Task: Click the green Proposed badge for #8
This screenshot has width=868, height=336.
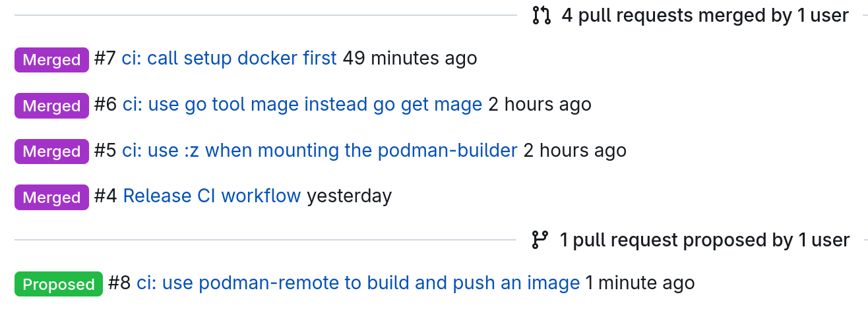Action: coord(59,284)
